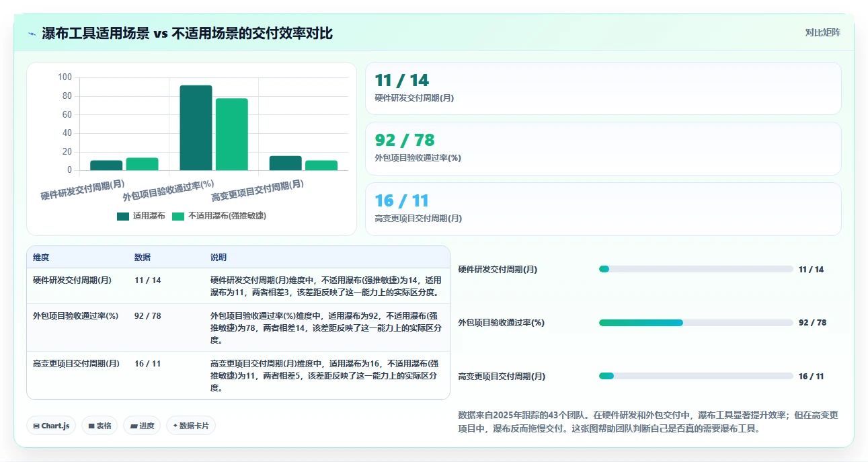Click the 说明 table column header
The width and height of the screenshot is (868, 462).
(219, 258)
